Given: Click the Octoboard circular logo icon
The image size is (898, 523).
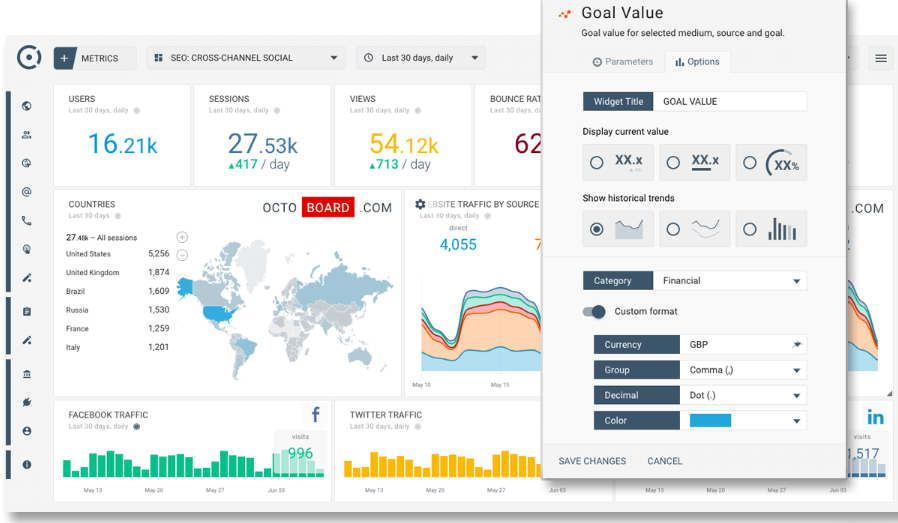Looking at the screenshot, I should tap(29, 57).
